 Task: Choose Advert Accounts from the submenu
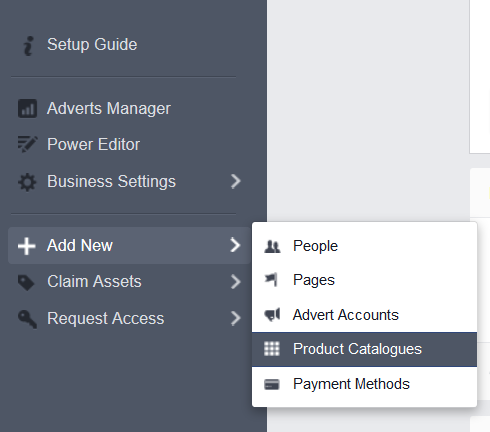364,315
